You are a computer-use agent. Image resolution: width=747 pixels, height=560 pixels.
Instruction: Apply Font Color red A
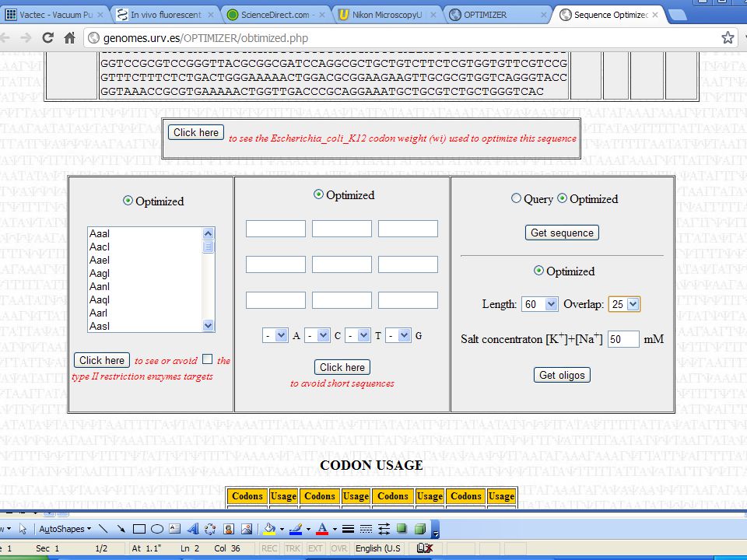pos(322,529)
